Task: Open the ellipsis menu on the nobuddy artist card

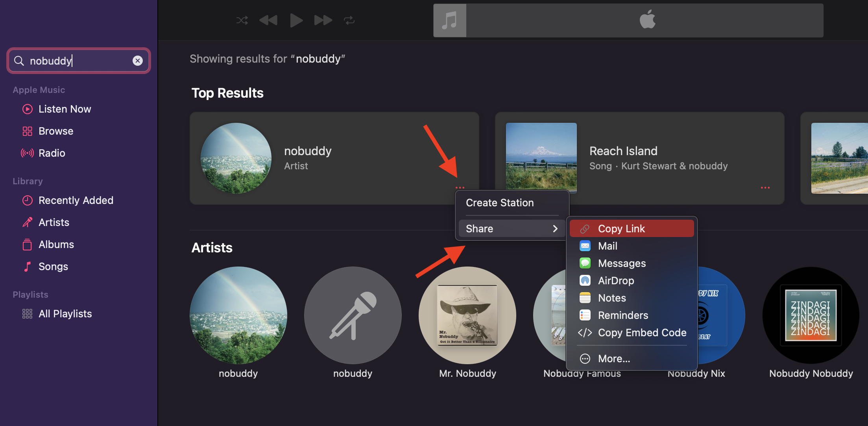Action: [x=460, y=187]
